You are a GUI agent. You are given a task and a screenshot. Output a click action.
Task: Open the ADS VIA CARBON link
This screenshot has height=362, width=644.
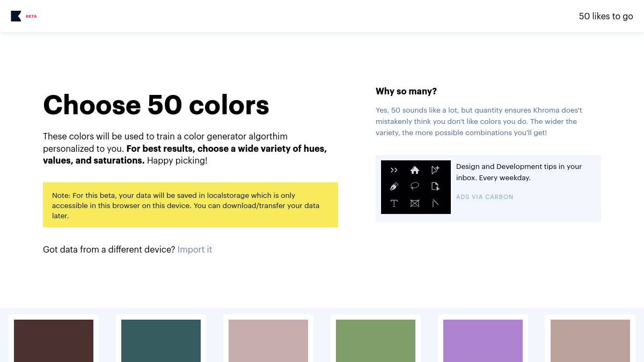(485, 197)
